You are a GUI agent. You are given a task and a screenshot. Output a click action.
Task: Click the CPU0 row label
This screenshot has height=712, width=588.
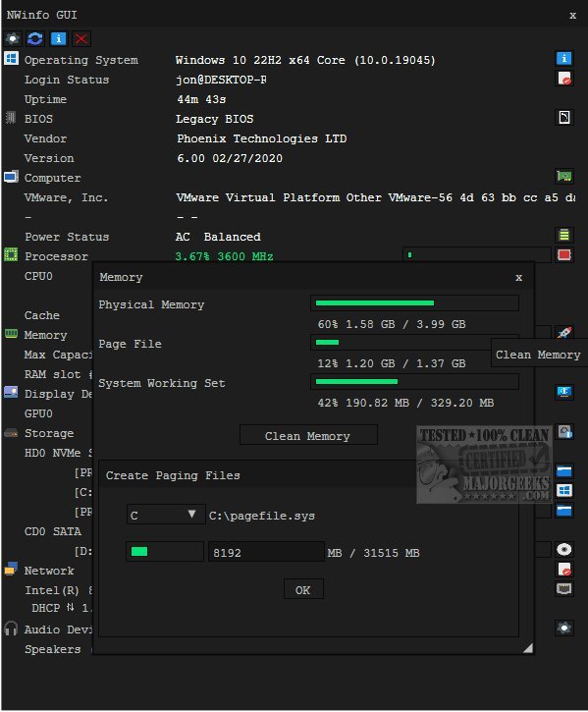tap(38, 276)
